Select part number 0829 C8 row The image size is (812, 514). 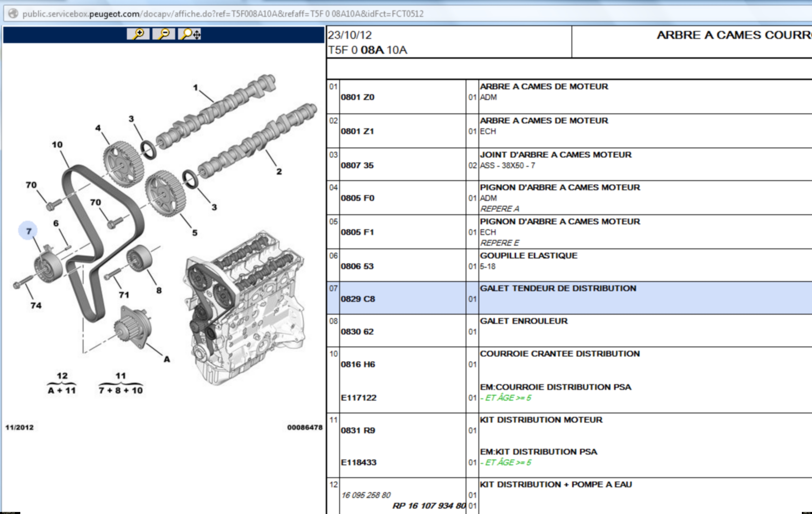(358, 299)
